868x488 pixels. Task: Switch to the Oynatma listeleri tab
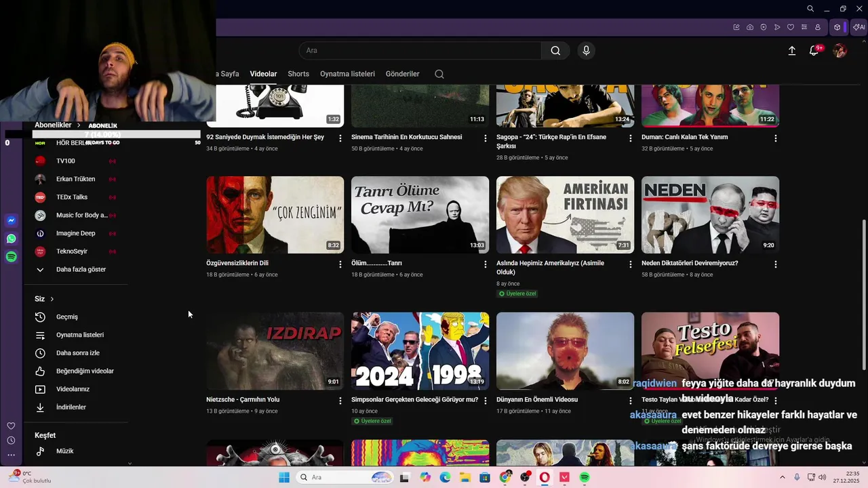pos(347,74)
